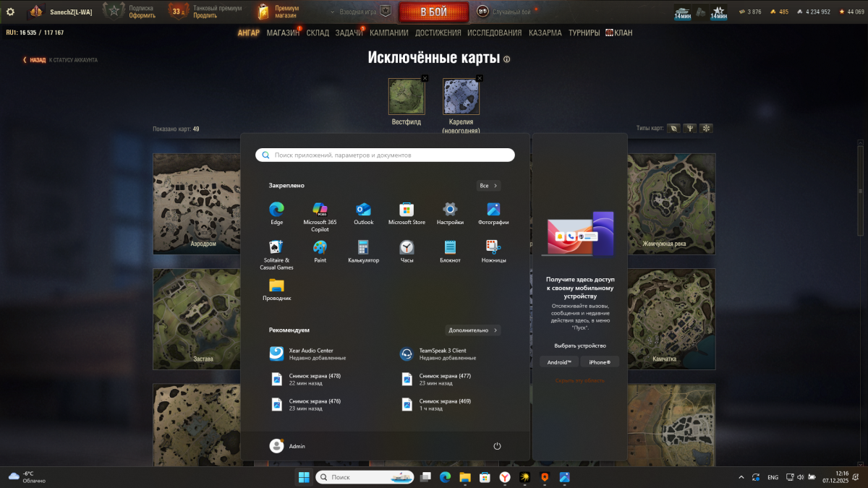Open Microsoft Store on taskbar
The width and height of the screenshot is (868, 488).
(x=485, y=477)
